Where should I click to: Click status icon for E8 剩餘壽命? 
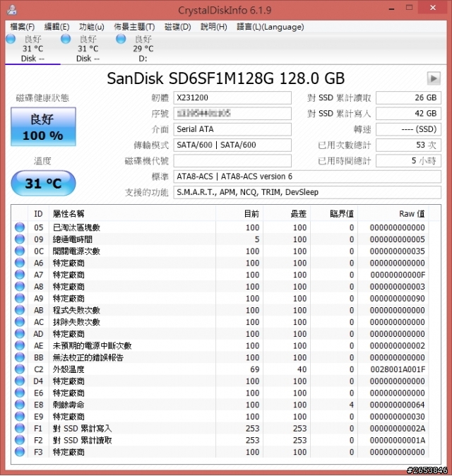[20, 405]
